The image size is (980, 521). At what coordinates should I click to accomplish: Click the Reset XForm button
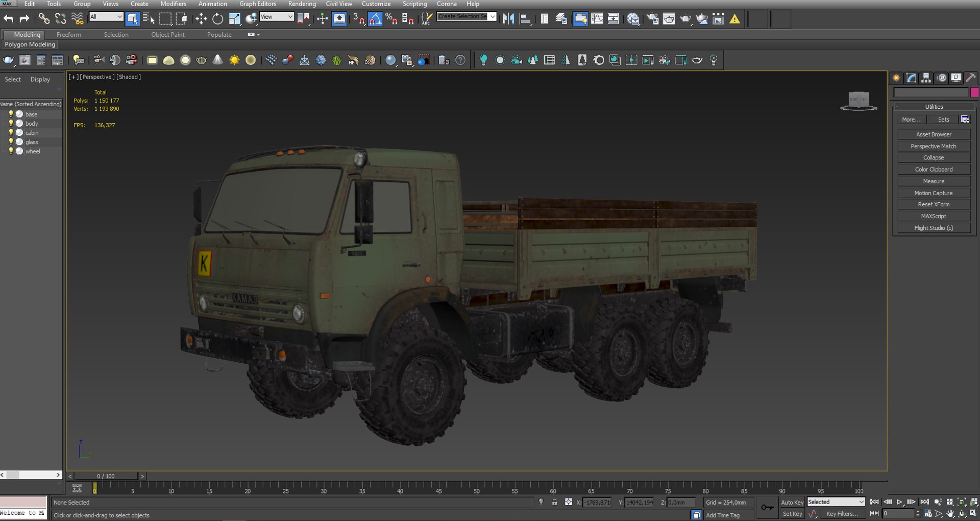pos(934,204)
